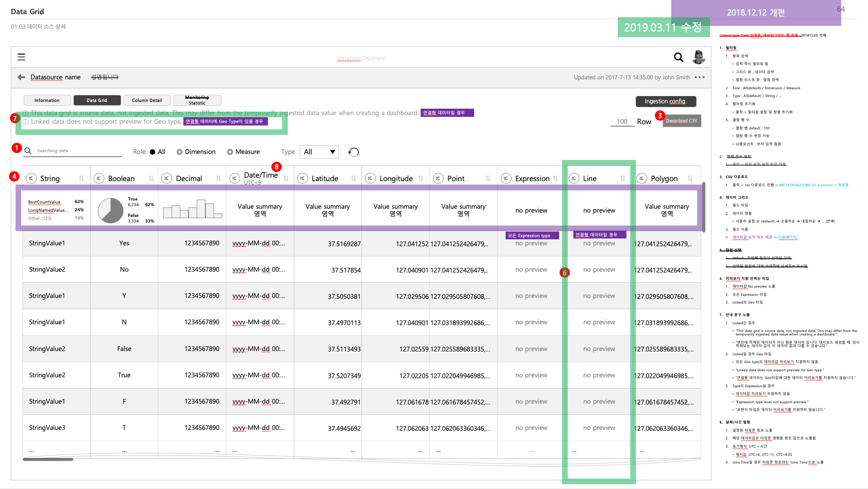Go back with the arrow icon
This screenshot has width=868, height=489.
(21, 77)
